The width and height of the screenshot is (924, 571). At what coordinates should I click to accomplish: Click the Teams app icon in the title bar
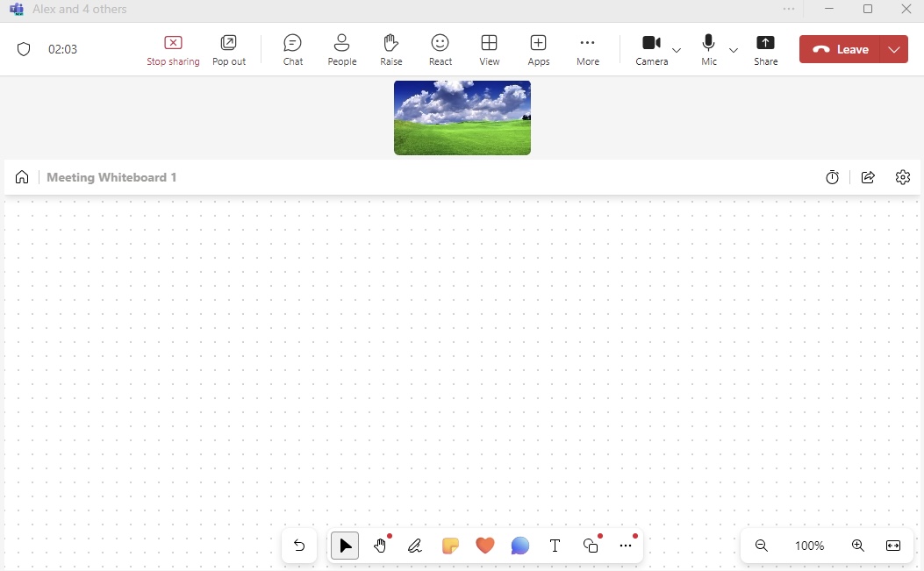click(17, 9)
